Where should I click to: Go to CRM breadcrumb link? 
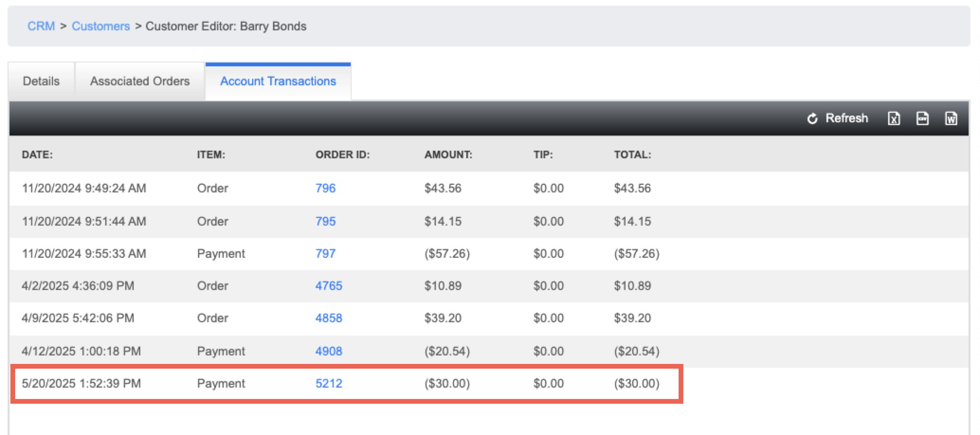click(x=41, y=26)
